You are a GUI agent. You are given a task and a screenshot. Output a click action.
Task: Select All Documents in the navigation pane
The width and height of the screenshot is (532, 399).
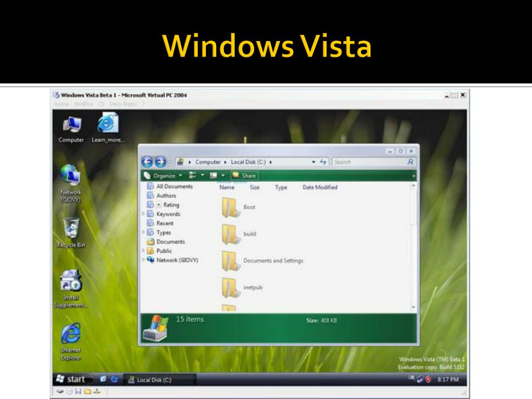(175, 187)
